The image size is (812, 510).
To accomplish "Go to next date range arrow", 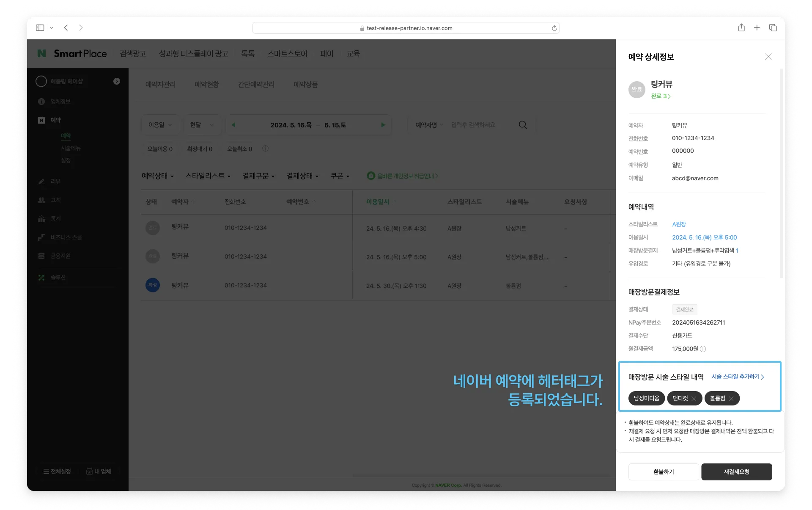I will coord(383,125).
